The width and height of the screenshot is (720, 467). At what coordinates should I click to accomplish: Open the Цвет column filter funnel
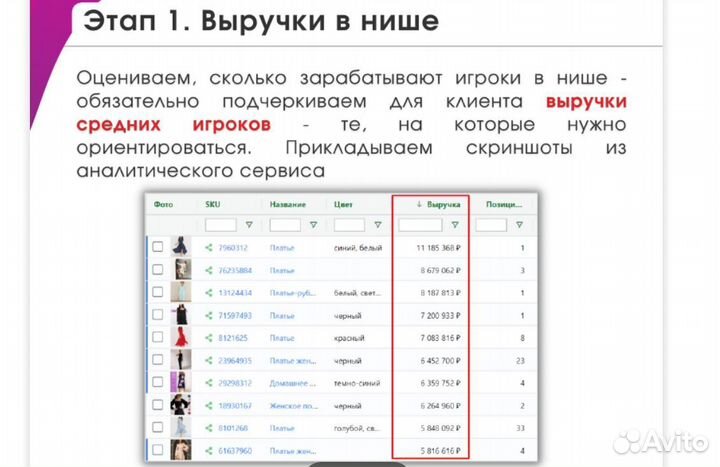(x=377, y=225)
